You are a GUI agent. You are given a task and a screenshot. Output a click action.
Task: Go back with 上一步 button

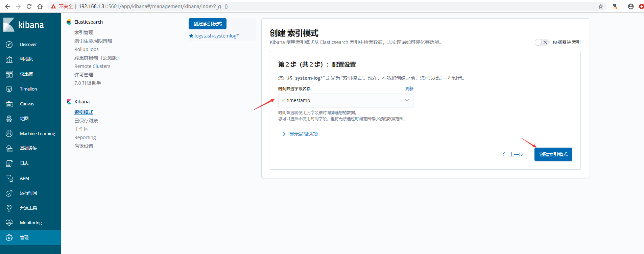click(513, 154)
